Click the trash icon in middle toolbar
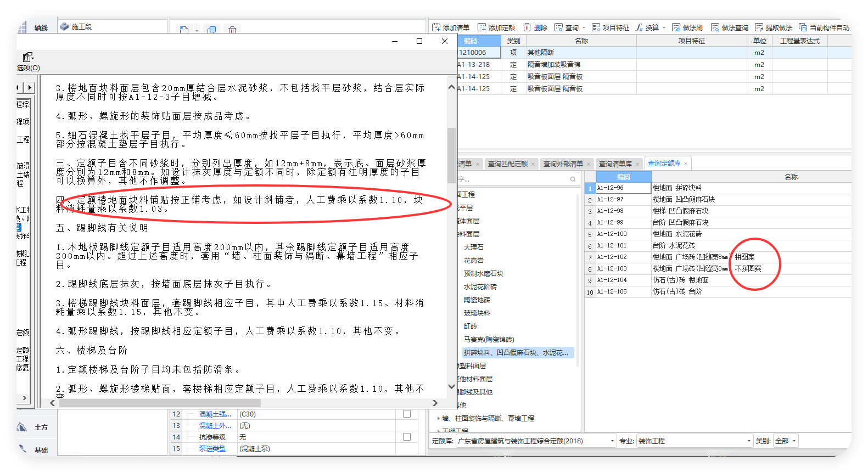 click(x=232, y=30)
